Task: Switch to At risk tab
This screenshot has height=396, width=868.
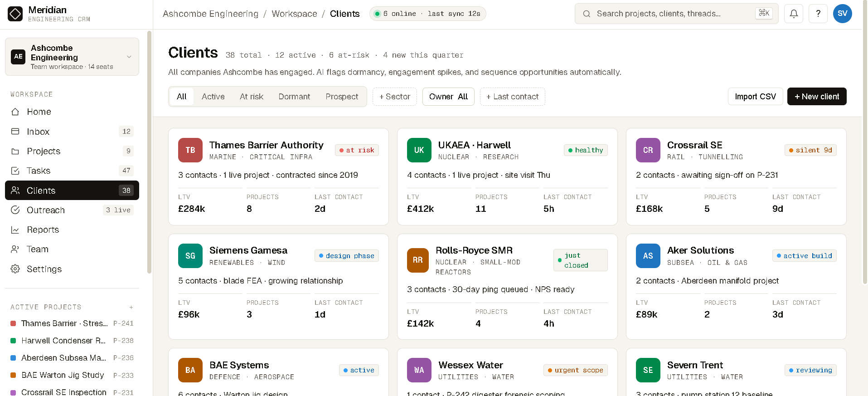Action: 252,97
